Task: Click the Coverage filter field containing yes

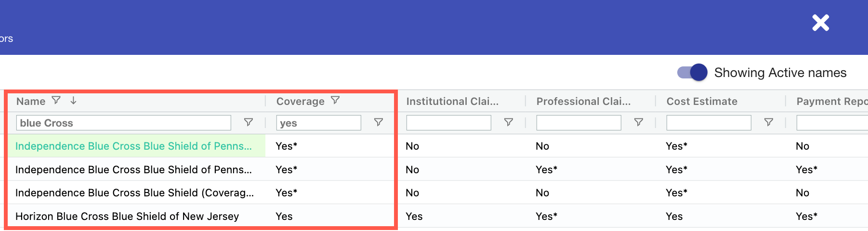Action: (318, 123)
